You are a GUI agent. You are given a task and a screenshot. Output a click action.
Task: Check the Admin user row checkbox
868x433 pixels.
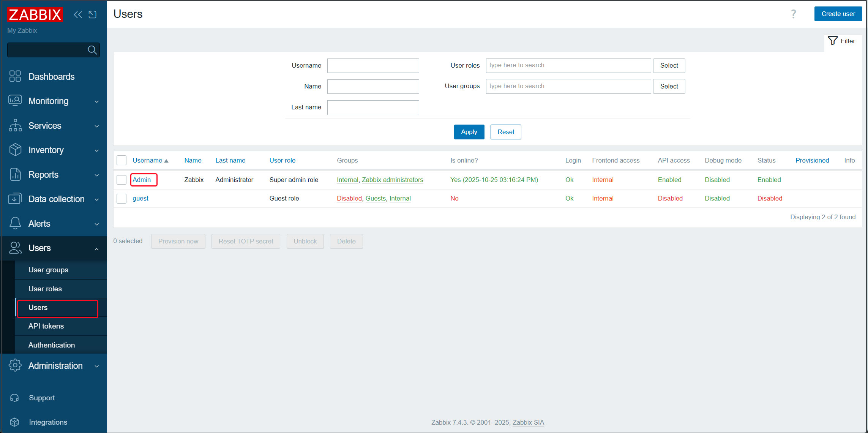pos(122,180)
